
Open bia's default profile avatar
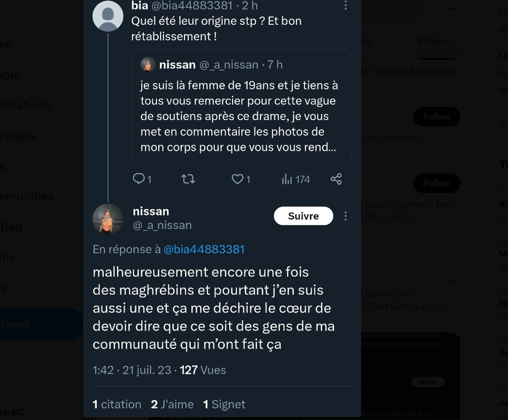(108, 16)
